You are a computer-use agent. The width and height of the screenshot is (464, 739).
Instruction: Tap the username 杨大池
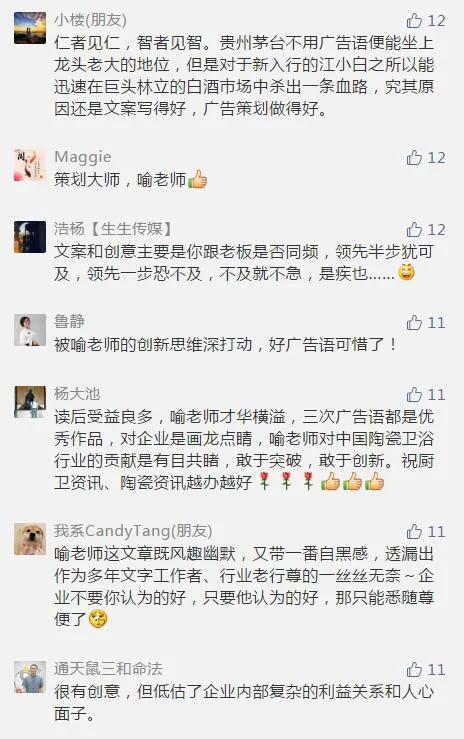[x=77, y=394]
